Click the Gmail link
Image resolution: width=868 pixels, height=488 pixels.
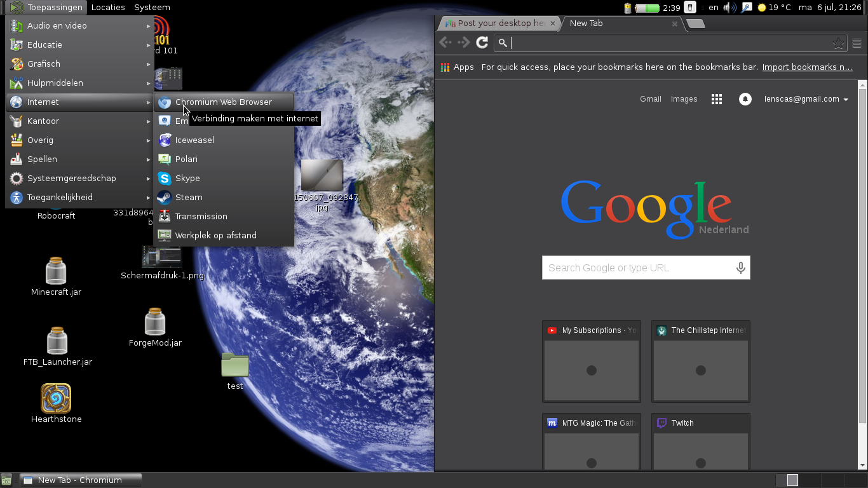click(x=650, y=99)
